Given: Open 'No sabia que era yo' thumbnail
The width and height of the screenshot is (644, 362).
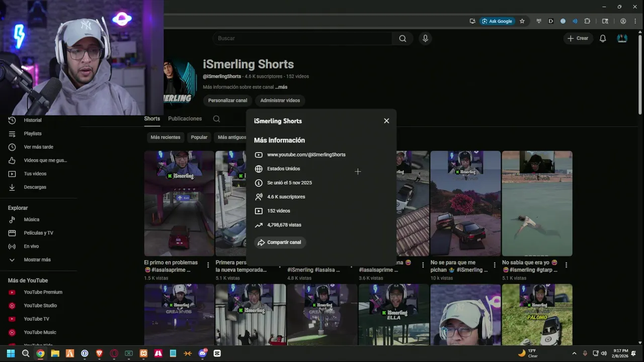Looking at the screenshot, I should click(537, 203).
